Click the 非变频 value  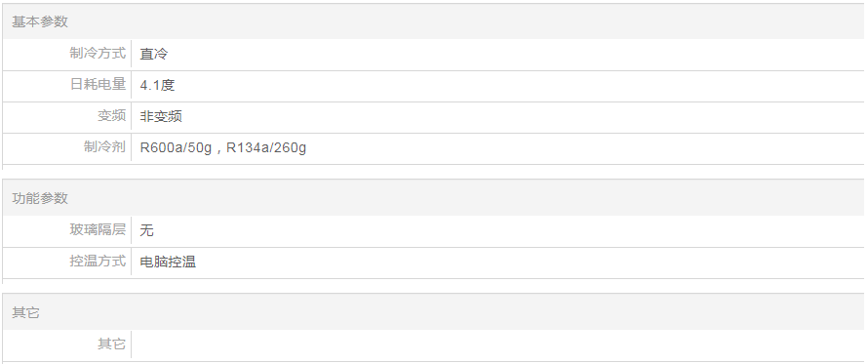[161, 116]
